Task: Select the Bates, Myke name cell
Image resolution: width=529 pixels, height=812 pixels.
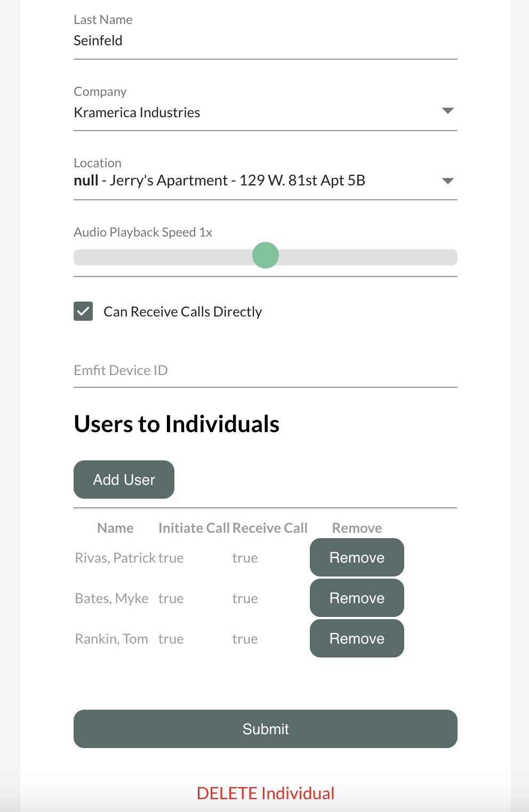Action: (x=111, y=598)
